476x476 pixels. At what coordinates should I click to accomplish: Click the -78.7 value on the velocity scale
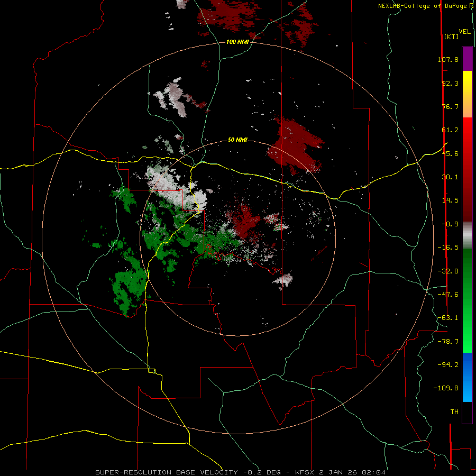[448, 342]
